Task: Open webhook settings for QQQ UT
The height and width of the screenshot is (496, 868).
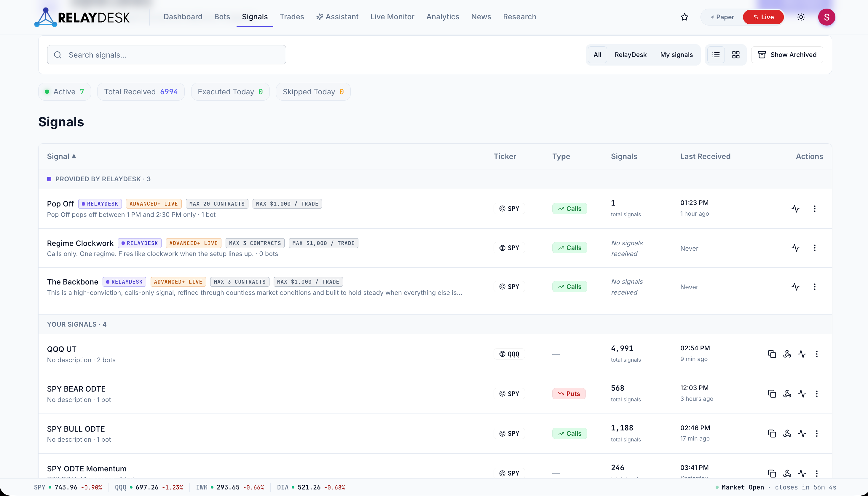Action: (x=787, y=354)
